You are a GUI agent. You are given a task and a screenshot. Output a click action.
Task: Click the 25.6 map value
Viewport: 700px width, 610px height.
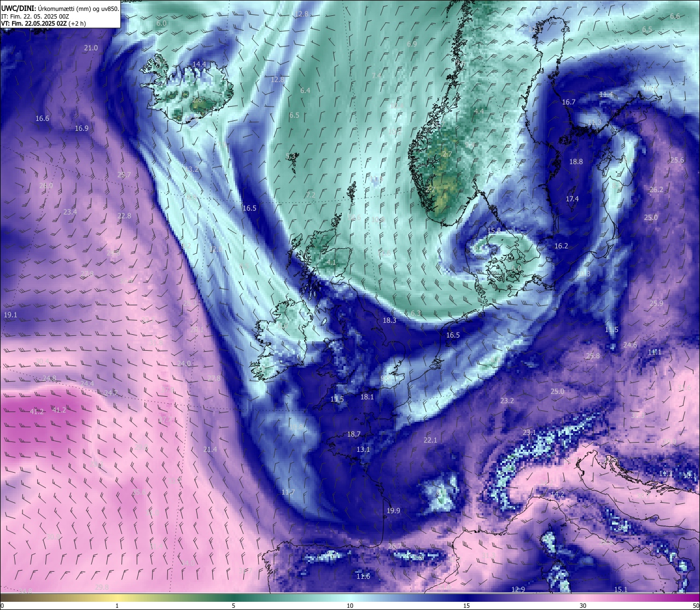click(x=677, y=160)
